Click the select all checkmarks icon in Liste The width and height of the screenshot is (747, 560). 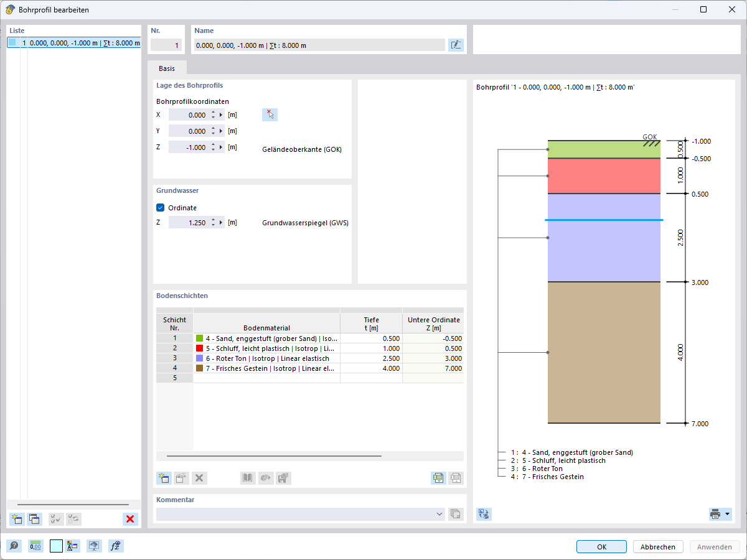tap(56, 519)
